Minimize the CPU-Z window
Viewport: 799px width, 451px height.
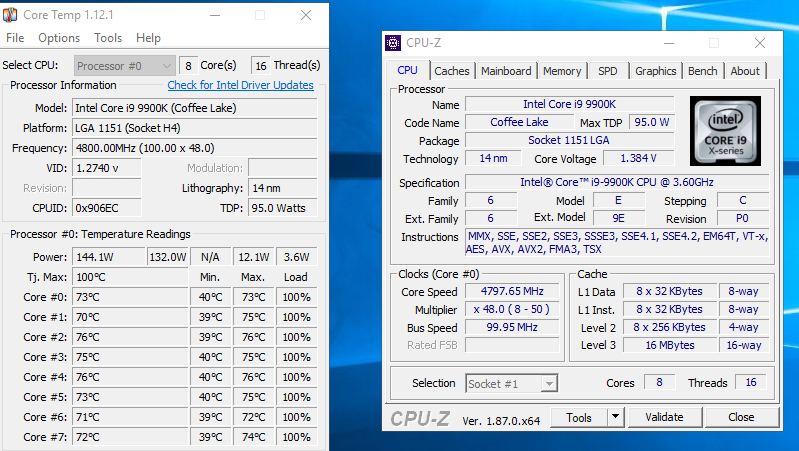point(669,43)
